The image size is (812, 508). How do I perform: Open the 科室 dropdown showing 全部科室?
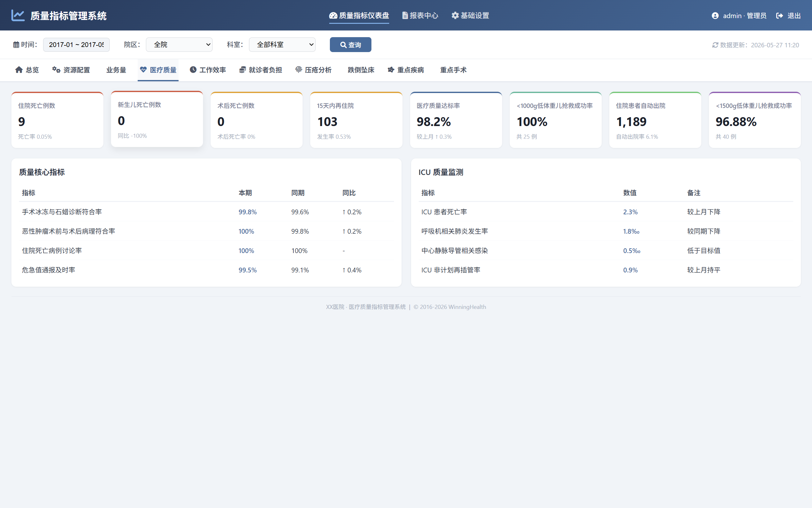point(282,45)
